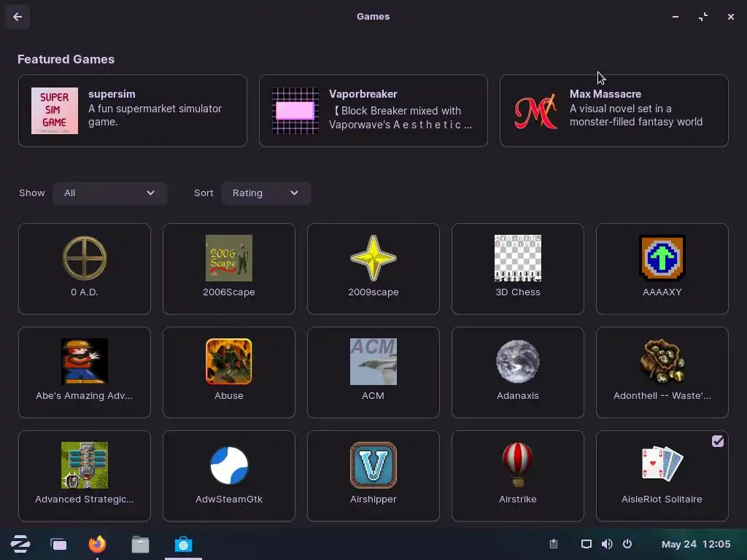
Task: Click the 2009scape label
Action: click(373, 292)
